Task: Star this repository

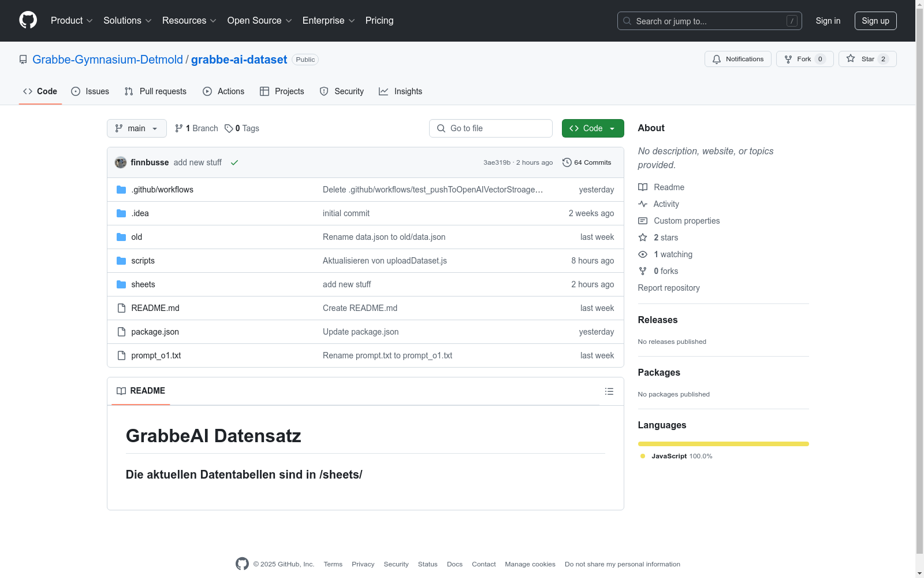Action: tap(867, 59)
